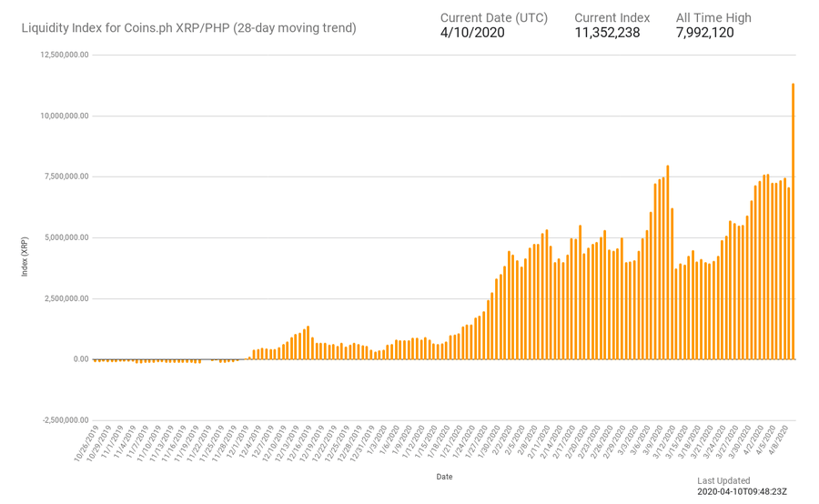Image resolution: width=819 pixels, height=504 pixels.
Task: Click the 12/31/2019 x-axis date label
Action: 363,443
